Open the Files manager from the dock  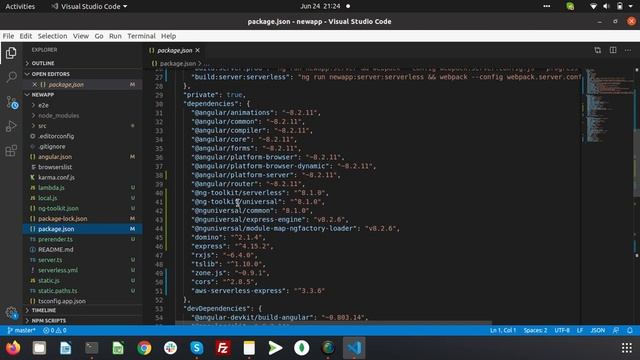coord(39,348)
